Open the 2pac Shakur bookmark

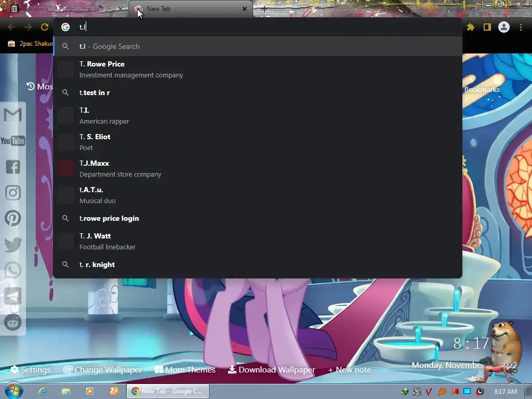(30, 44)
